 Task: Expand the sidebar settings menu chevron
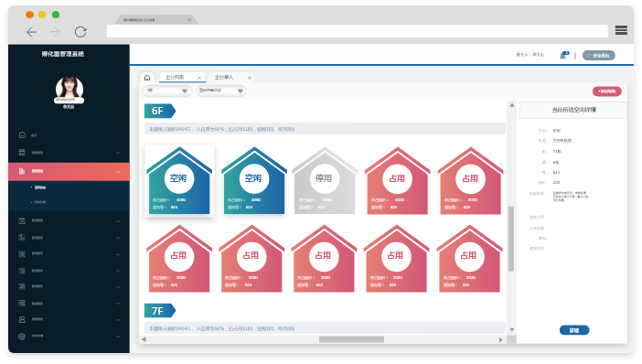click(118, 337)
